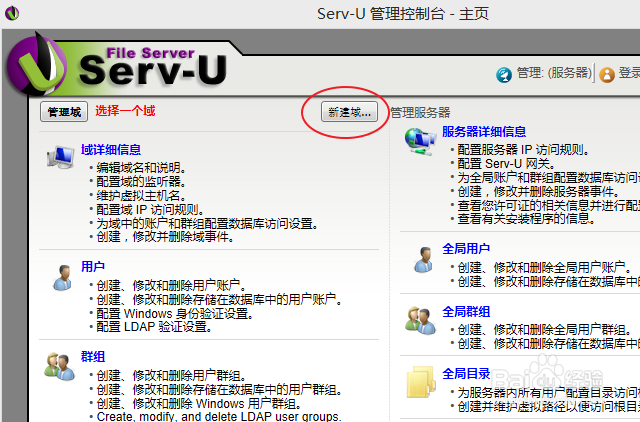Open the 服务器详细信息 link
This screenshot has width=640, height=422.
pos(484,132)
